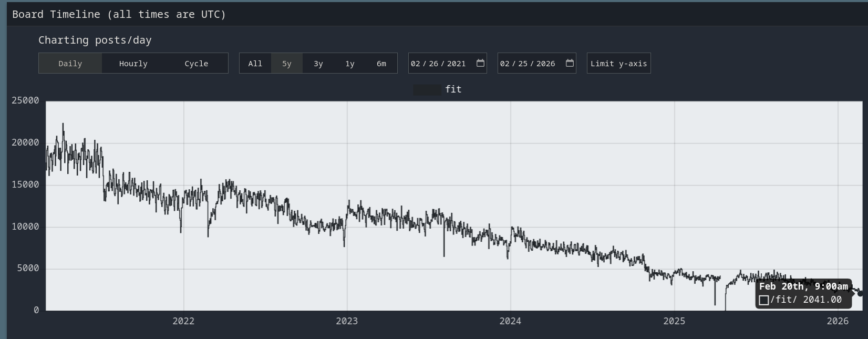Click the Board Timeline header title
Screen dimensions: 868x339
tap(119, 14)
